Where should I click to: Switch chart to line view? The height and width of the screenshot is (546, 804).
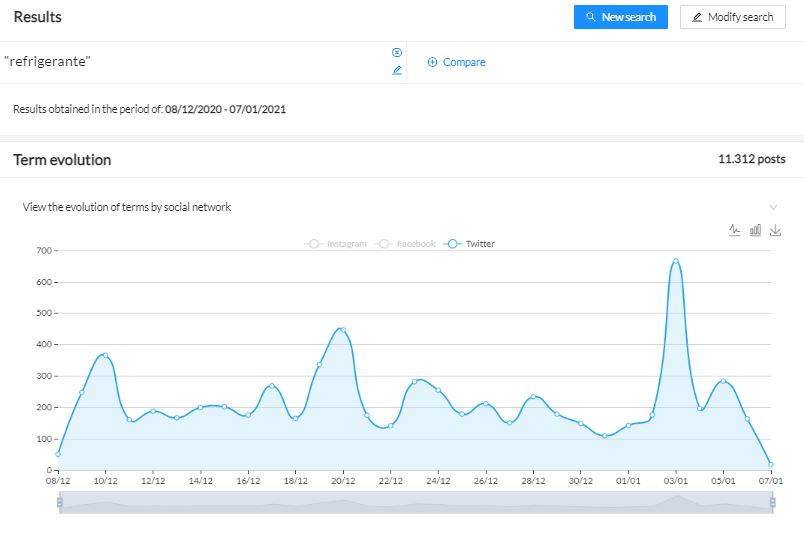click(735, 230)
